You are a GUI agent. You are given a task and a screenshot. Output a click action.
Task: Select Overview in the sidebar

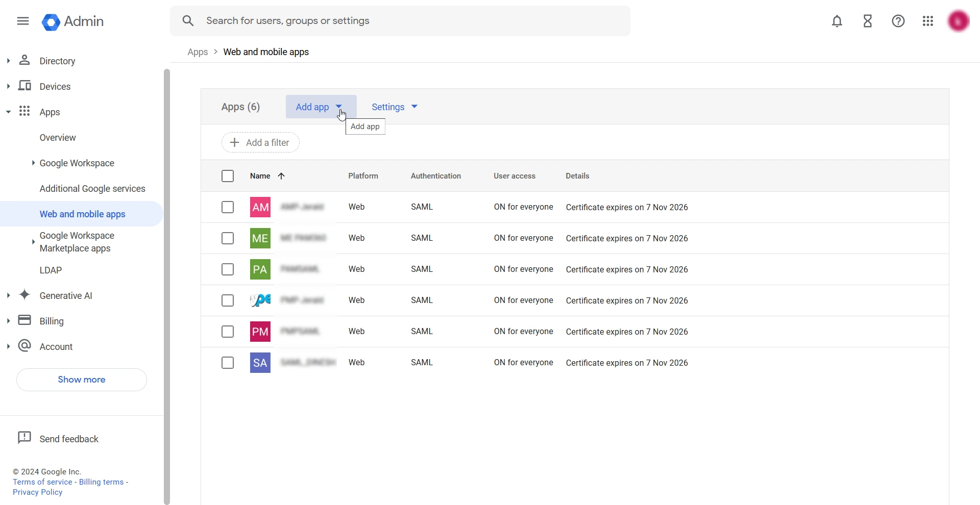[57, 137]
